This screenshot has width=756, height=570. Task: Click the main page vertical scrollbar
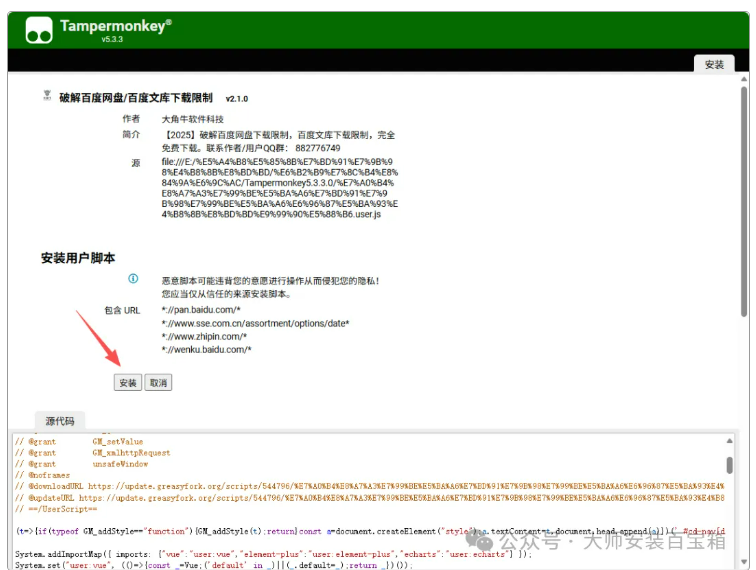743,200
